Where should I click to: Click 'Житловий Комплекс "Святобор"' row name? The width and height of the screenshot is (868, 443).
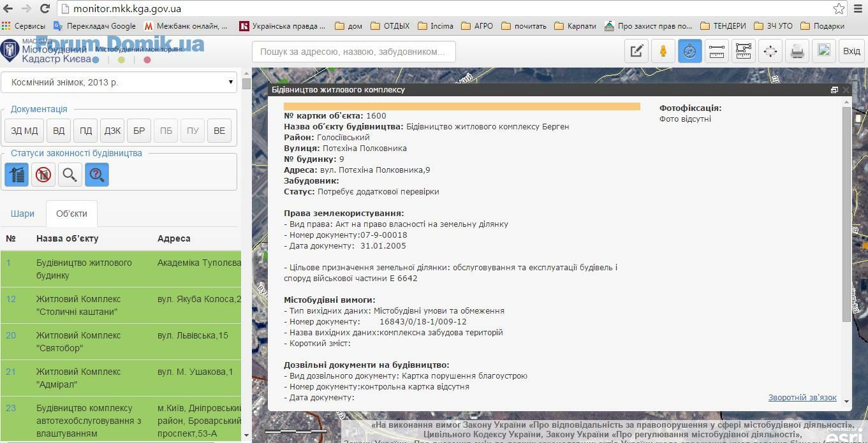pyautogui.click(x=78, y=342)
